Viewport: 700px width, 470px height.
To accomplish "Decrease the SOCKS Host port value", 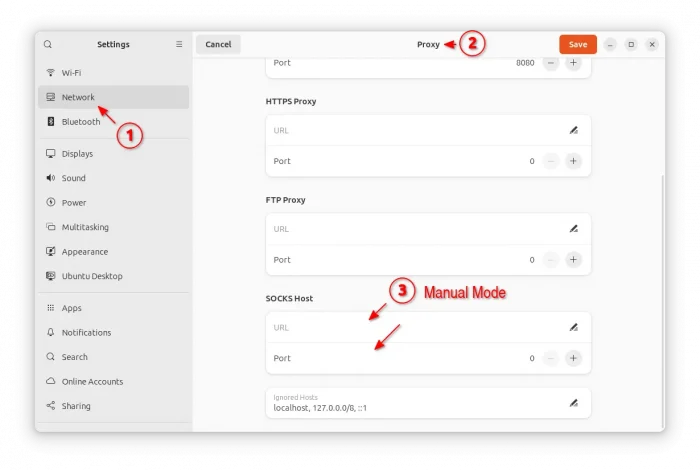I will coord(550,358).
